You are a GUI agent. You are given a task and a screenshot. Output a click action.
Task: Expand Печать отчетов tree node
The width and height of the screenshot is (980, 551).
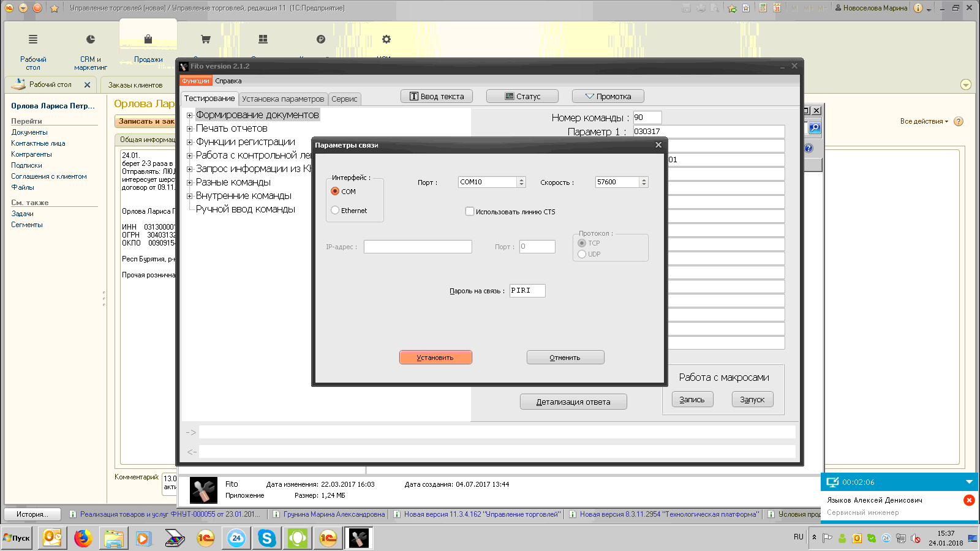coord(190,129)
